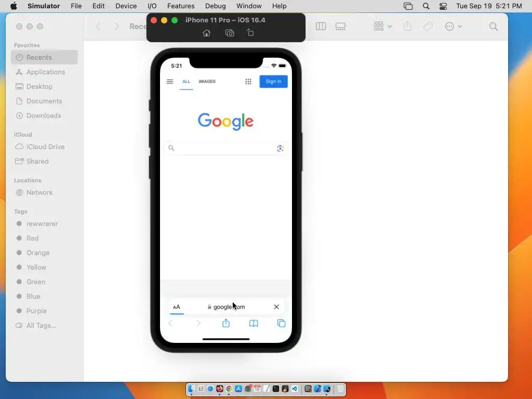Image resolution: width=532 pixels, height=399 pixels.
Task: Open Network in Finder sidebar
Action: [45, 193]
